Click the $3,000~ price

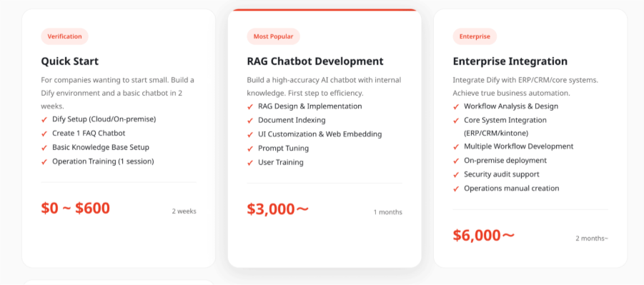point(277,209)
